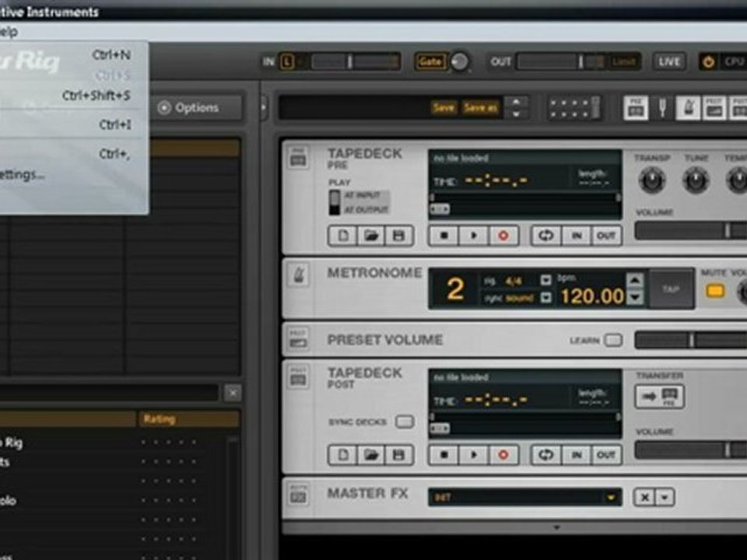Toggle loop on Tapedeck Post
The image size is (747, 560).
(x=546, y=455)
